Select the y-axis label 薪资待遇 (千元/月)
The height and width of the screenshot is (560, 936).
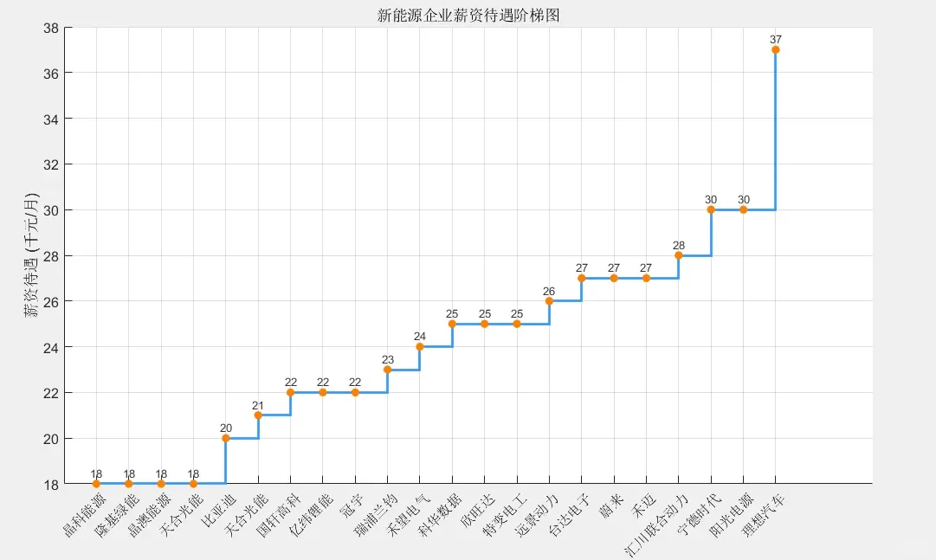pyautogui.click(x=31, y=255)
